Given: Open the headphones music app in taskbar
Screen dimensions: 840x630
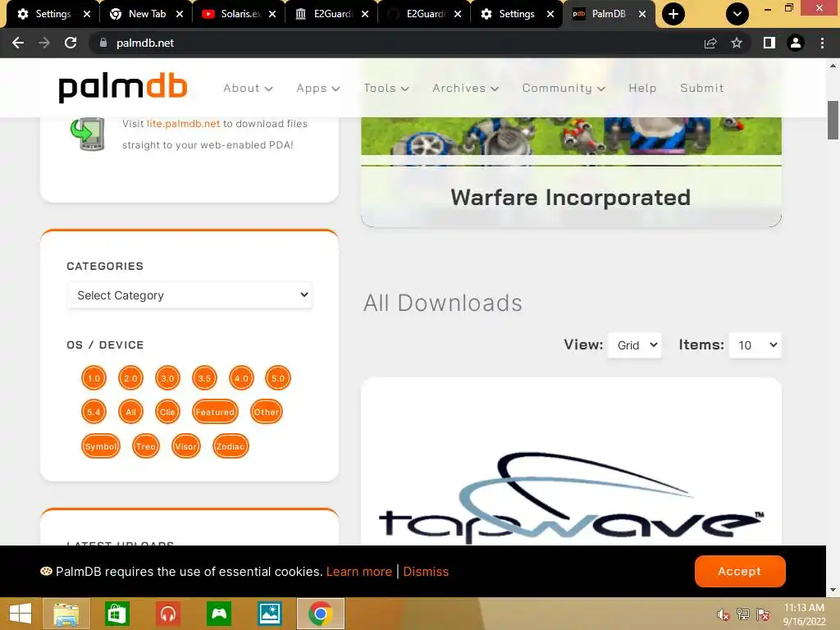Looking at the screenshot, I should [x=168, y=614].
